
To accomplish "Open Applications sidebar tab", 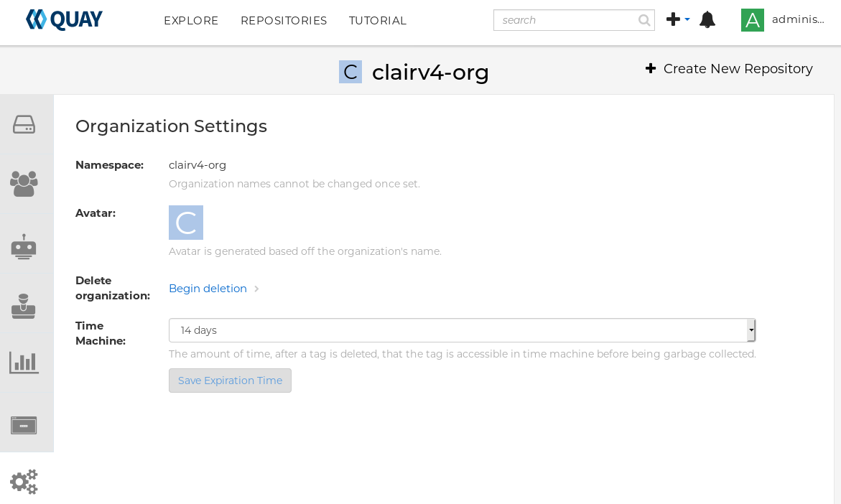I will point(24,425).
